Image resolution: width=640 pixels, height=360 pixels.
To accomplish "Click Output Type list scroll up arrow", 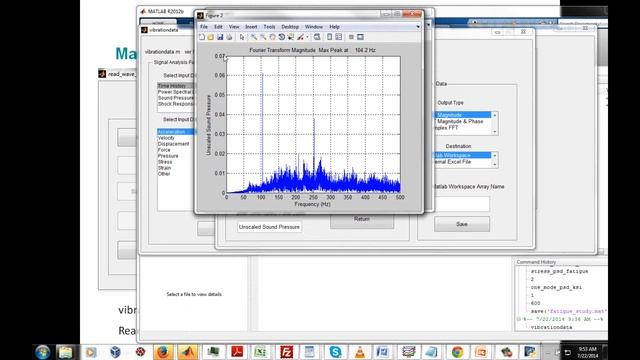I will pos(495,116).
